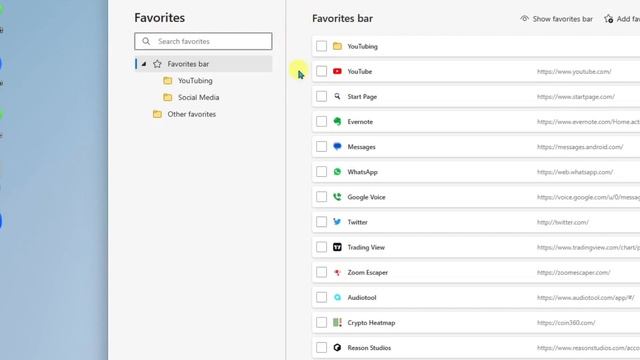640x360 pixels.
Task: Click the Trading View title text
Action: coord(366,247)
